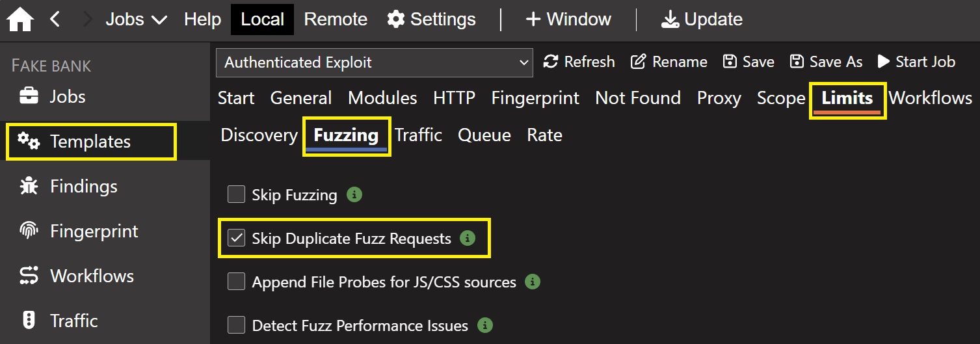Open Workflows in the sidebar
980x344 pixels.
[x=29, y=276]
